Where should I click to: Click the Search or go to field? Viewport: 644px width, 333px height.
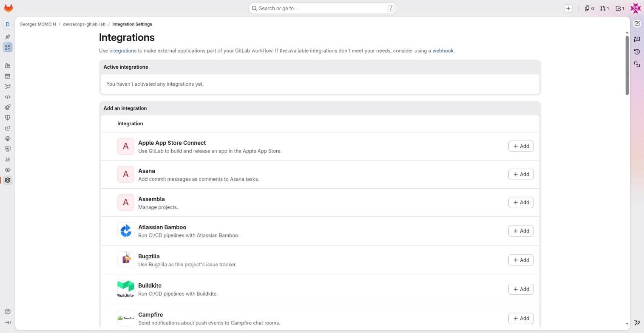[x=323, y=8]
